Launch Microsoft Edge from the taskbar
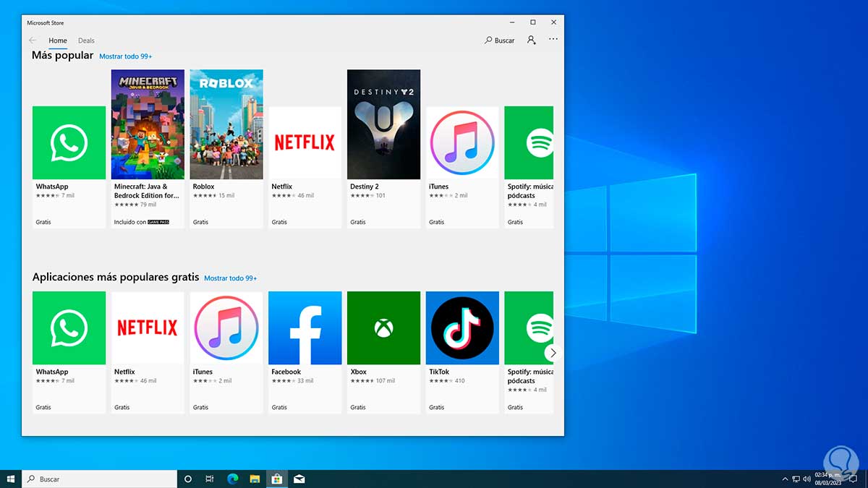Image resolution: width=868 pixels, height=488 pixels. [x=232, y=479]
